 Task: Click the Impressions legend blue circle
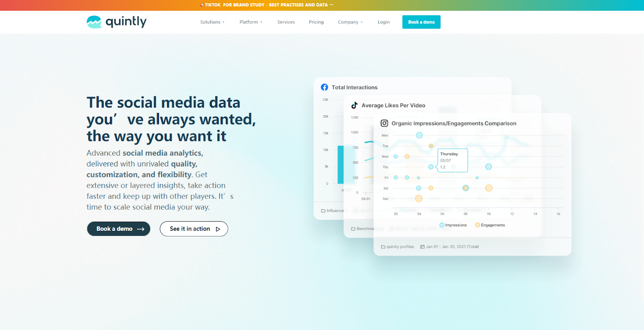[442, 225]
